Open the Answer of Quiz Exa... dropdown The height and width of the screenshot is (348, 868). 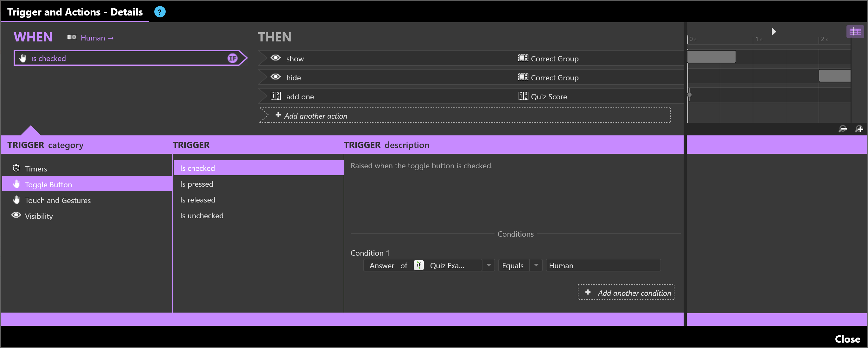click(488, 265)
